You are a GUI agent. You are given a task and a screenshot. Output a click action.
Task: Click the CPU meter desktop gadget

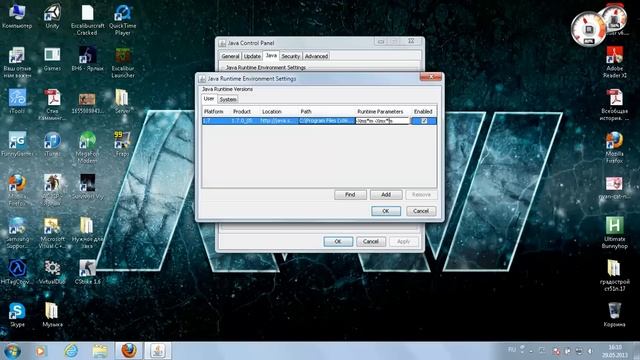point(589,29)
